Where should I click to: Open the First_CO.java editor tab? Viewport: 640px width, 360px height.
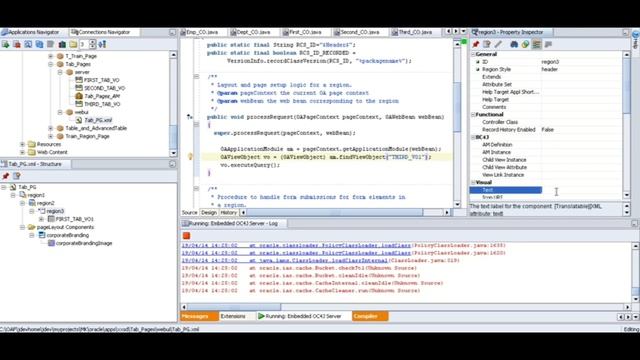click(305, 32)
